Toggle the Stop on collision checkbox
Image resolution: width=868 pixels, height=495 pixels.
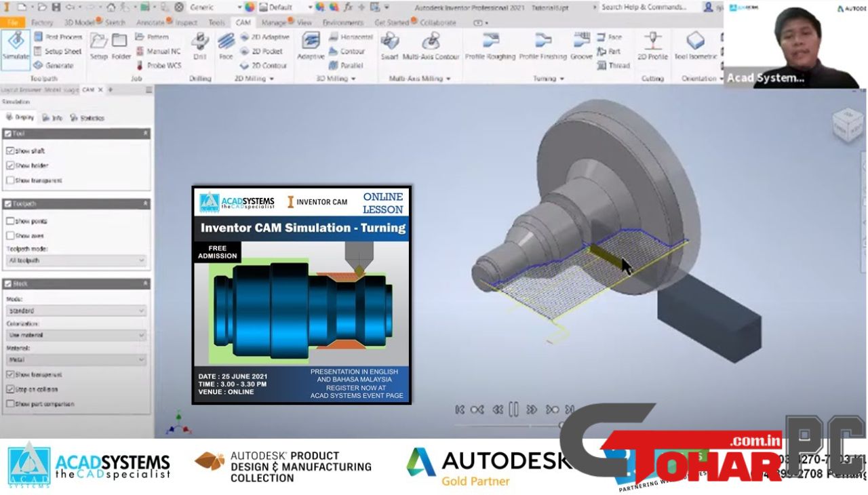pyautogui.click(x=10, y=389)
